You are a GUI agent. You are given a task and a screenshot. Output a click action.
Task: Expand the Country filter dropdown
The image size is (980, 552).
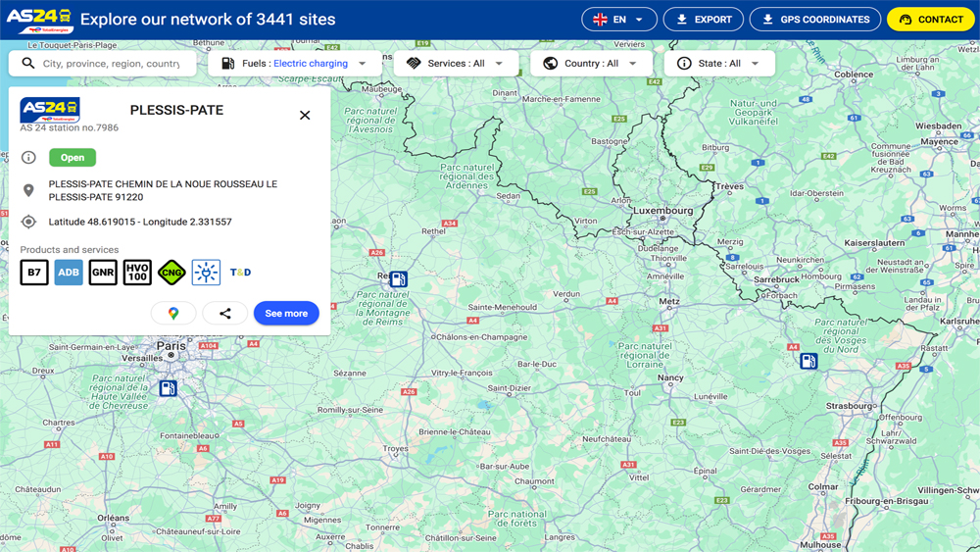(591, 63)
